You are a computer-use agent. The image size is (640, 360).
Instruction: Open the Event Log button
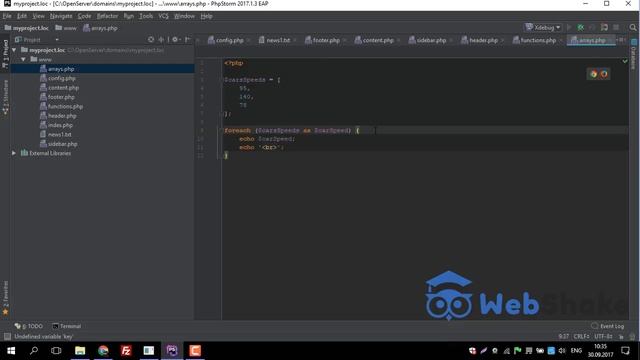tap(608, 326)
